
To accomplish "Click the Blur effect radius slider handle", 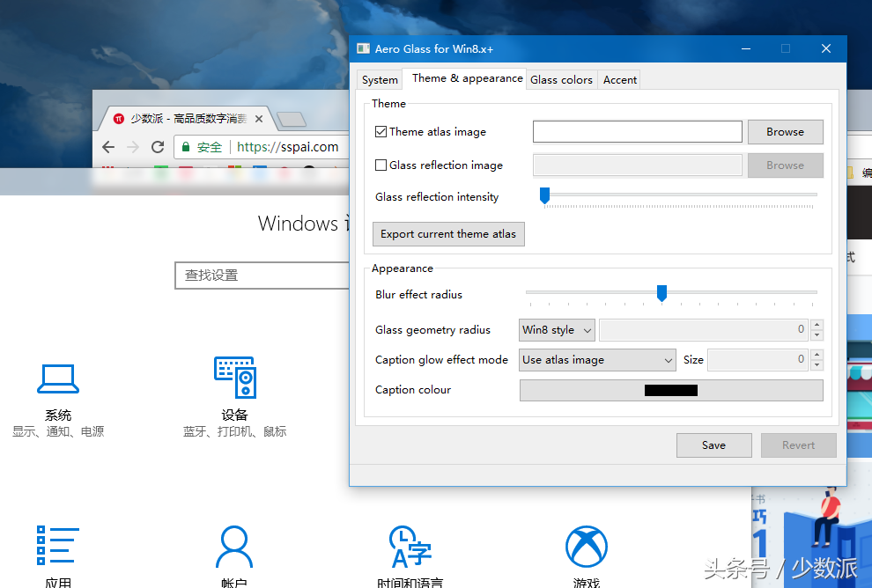I will point(661,293).
